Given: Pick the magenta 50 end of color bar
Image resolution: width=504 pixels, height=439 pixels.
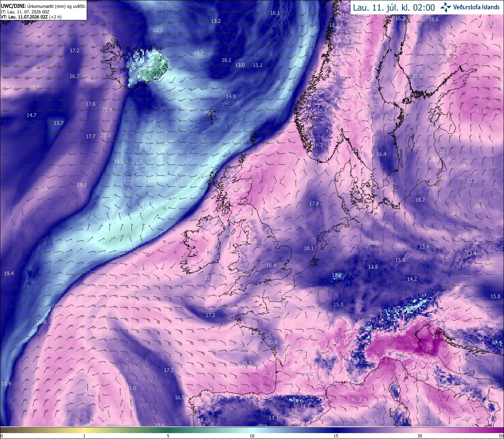Looking at the screenshot, I should 498,429.
